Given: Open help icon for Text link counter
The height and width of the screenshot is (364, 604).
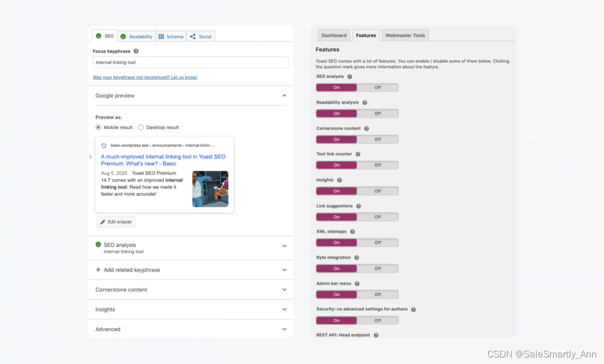Looking at the screenshot, I should pos(358,154).
